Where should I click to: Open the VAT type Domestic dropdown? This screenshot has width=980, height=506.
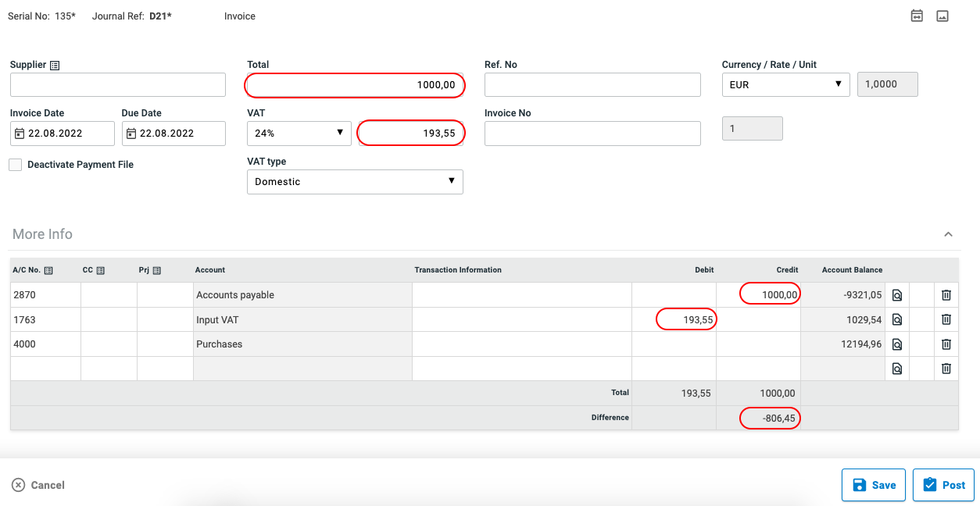(355, 182)
